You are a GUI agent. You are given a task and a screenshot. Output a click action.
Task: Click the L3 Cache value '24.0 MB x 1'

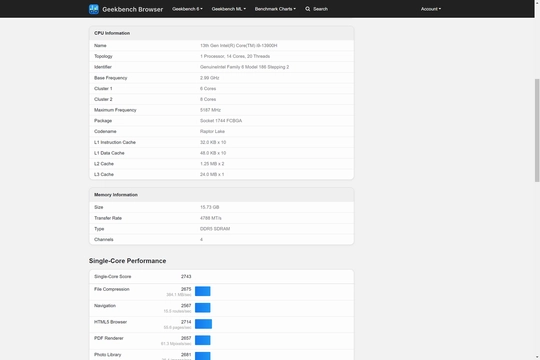pyautogui.click(x=212, y=174)
